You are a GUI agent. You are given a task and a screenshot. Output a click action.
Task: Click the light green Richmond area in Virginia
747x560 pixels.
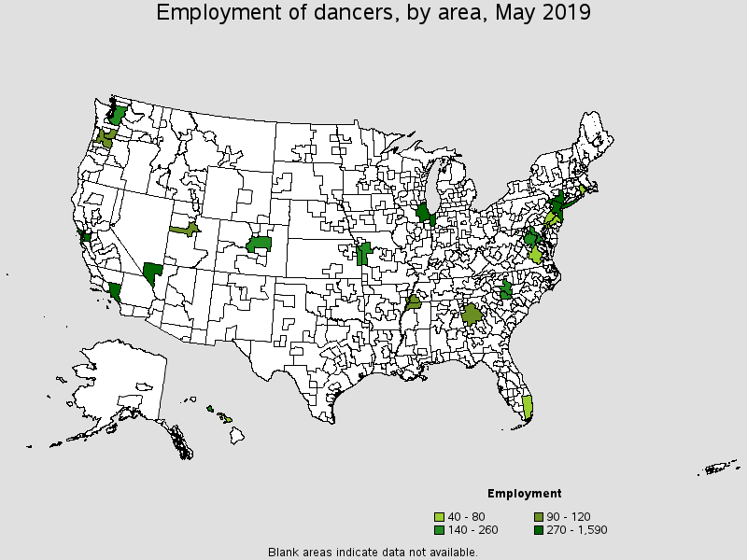(x=535, y=255)
